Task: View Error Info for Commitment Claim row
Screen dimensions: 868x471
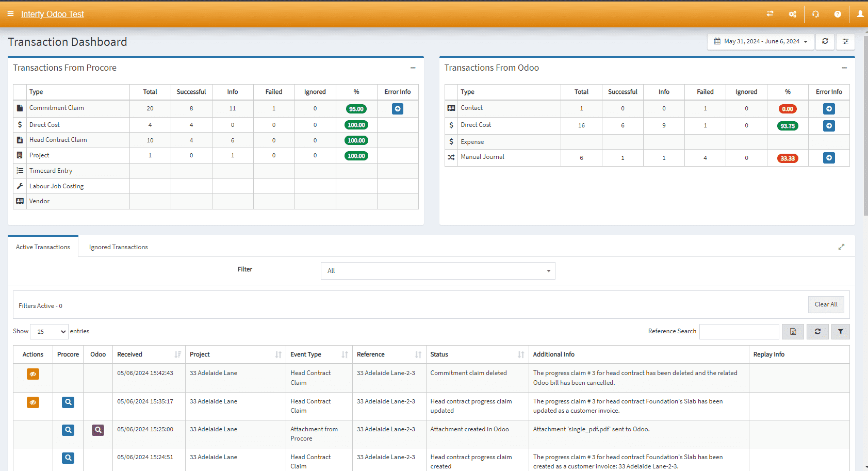Action: pos(397,109)
